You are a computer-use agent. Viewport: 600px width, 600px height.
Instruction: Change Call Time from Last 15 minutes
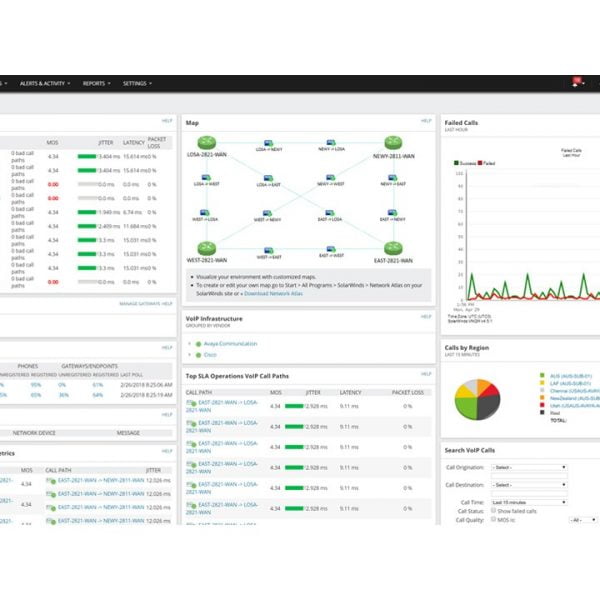528,502
